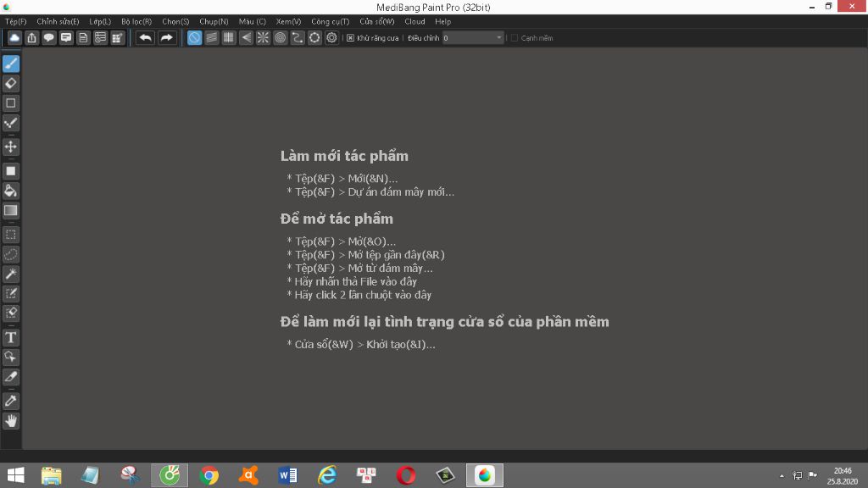Screen dimensions: 868x488
Task: Open the Điều chỉnh dropdown
Action: pyautogui.click(x=473, y=37)
